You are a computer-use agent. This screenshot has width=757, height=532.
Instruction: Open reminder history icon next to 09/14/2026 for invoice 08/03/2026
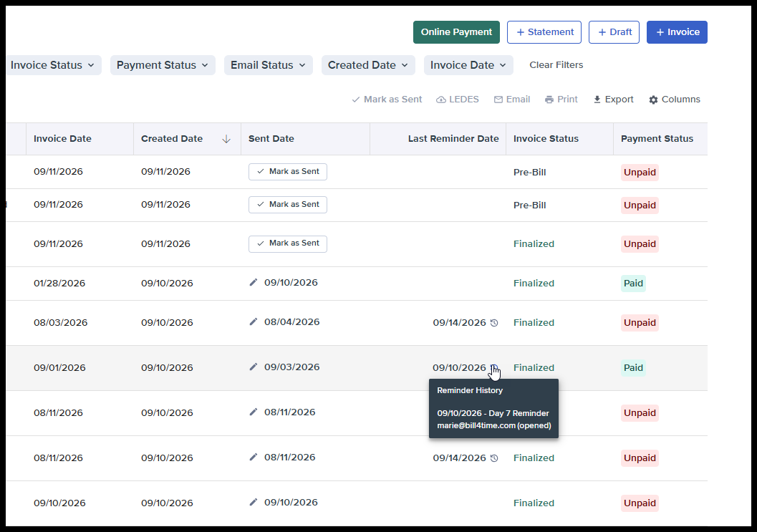[494, 323]
